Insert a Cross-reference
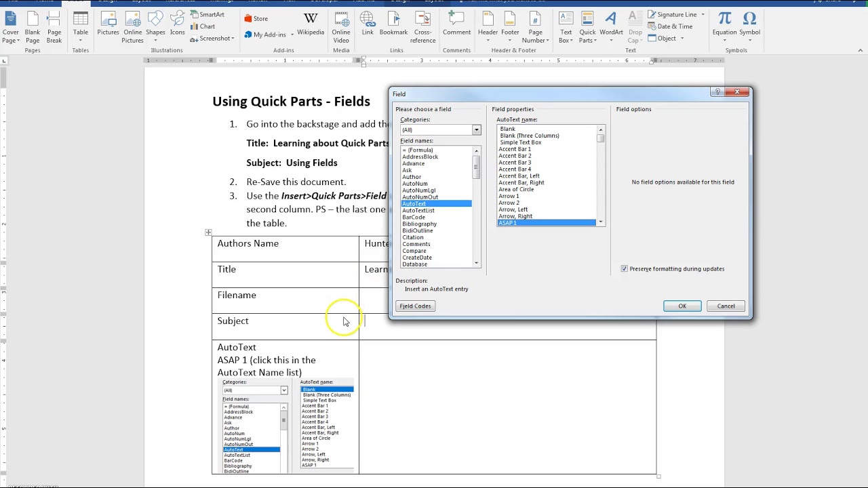The image size is (868, 488). tap(422, 28)
